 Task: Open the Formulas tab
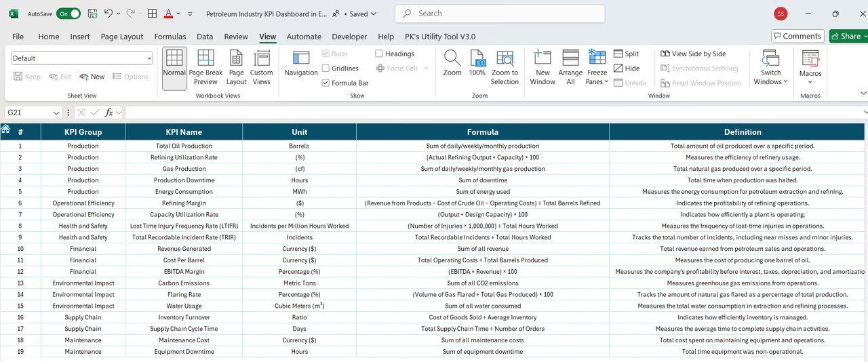(x=170, y=37)
